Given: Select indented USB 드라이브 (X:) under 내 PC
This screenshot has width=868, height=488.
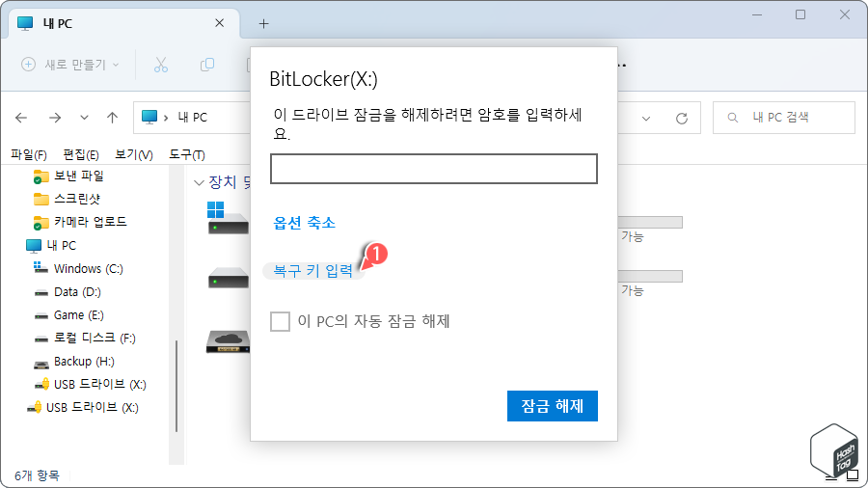Looking at the screenshot, I should (100, 385).
